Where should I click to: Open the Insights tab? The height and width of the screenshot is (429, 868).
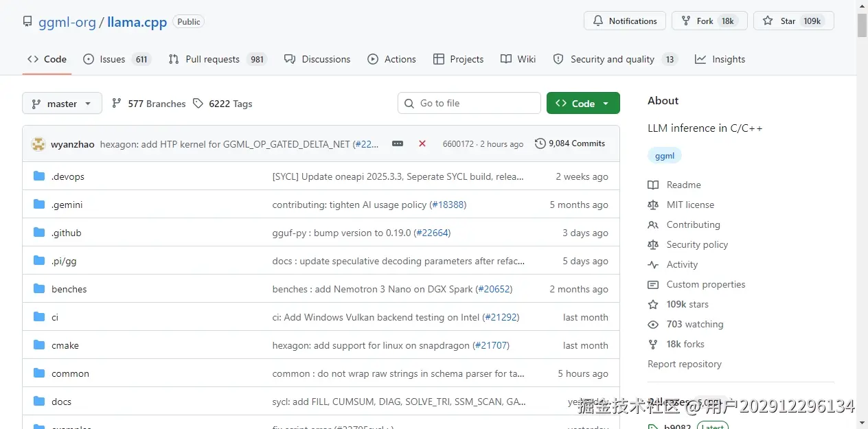click(720, 60)
